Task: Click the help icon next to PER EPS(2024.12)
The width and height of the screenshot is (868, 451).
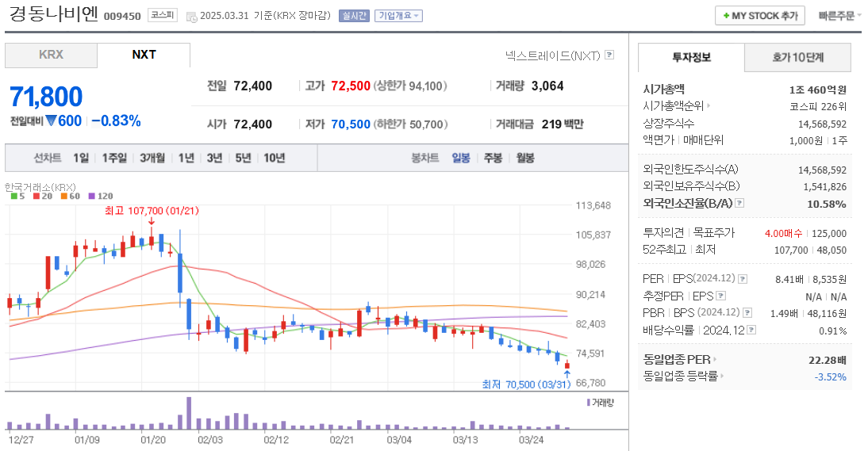Action: pos(743,279)
